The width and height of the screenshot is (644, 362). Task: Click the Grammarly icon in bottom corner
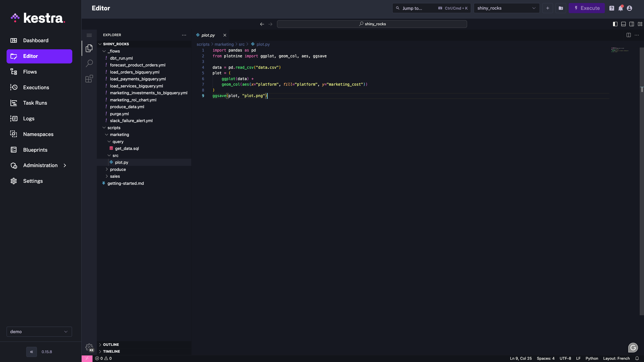633,347
